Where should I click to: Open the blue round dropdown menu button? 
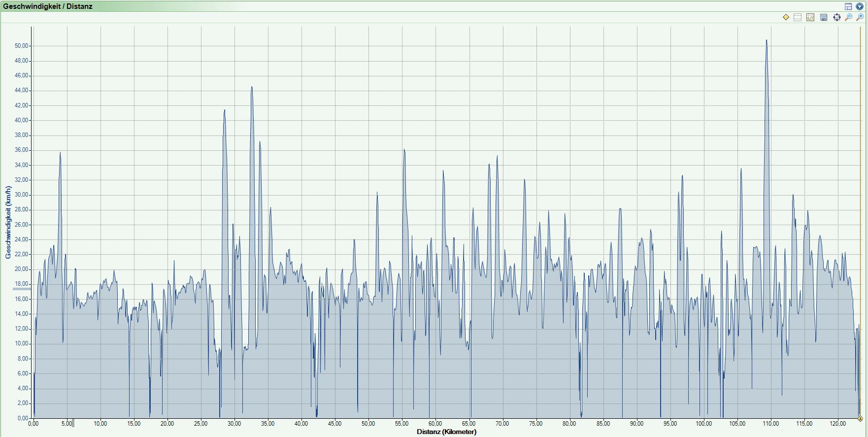pyautogui.click(x=860, y=6)
